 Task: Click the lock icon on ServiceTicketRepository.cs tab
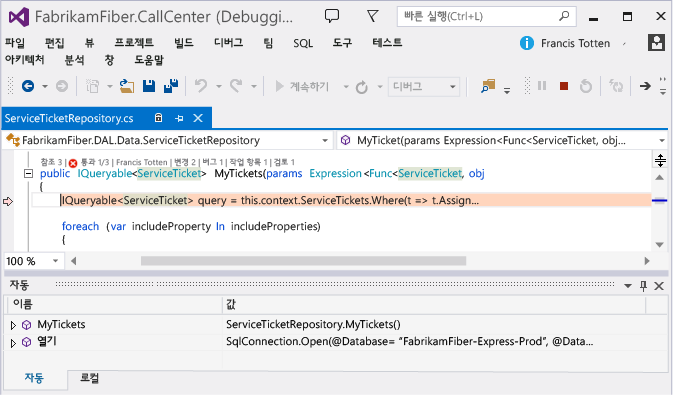tap(158, 118)
